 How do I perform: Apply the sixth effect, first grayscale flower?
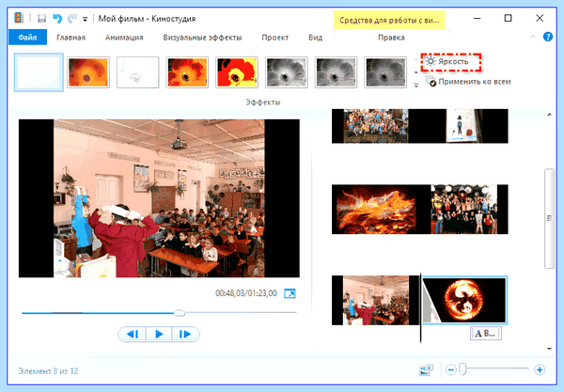coord(287,72)
